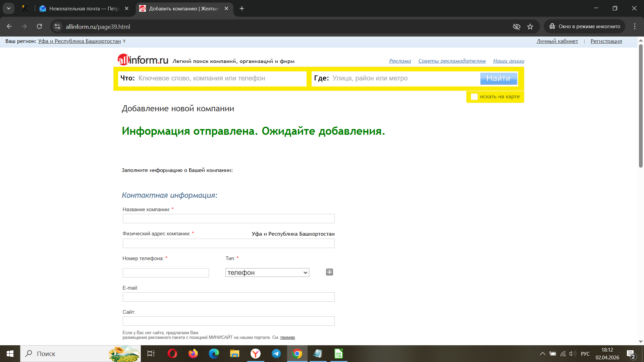Click the page vertical scrollbar thumb
Viewport: 644px width, 362px height.
click(x=641, y=106)
